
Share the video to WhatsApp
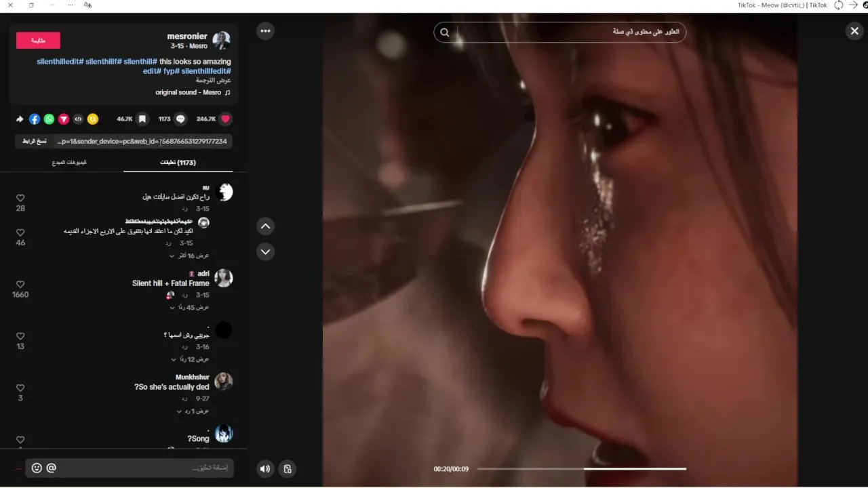coord(49,119)
